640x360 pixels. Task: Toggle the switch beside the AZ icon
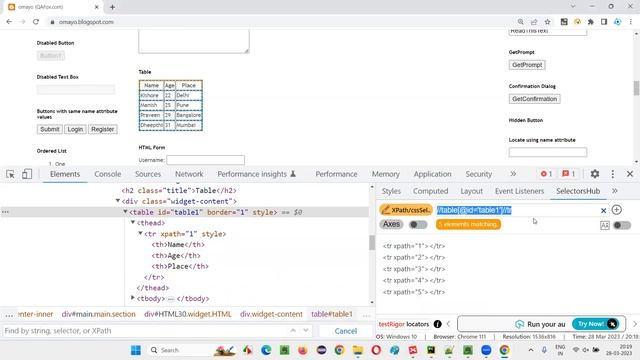tap(622, 225)
